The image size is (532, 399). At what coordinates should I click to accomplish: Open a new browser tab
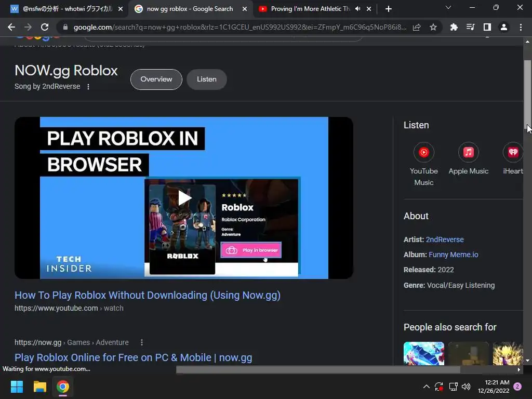coord(389,9)
